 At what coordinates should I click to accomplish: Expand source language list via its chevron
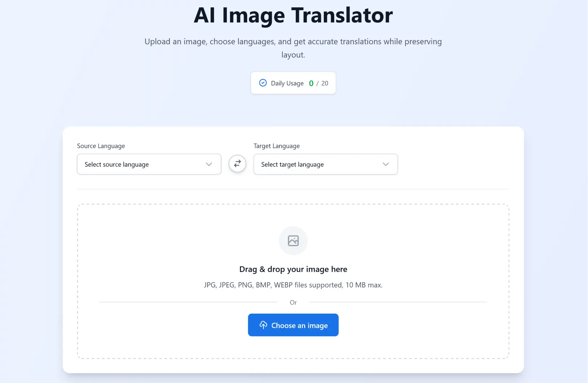pyautogui.click(x=209, y=164)
